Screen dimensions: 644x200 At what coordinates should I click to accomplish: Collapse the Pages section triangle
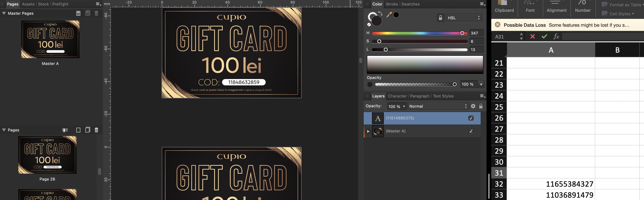point(4,130)
